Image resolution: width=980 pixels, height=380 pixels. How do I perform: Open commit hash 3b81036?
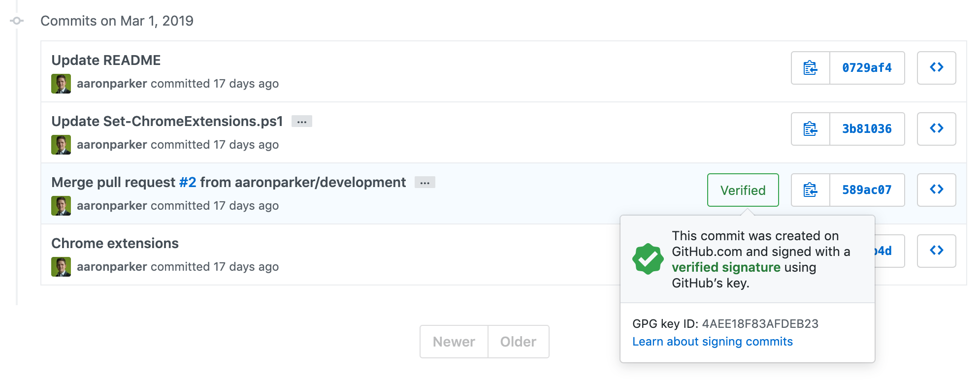tap(867, 129)
